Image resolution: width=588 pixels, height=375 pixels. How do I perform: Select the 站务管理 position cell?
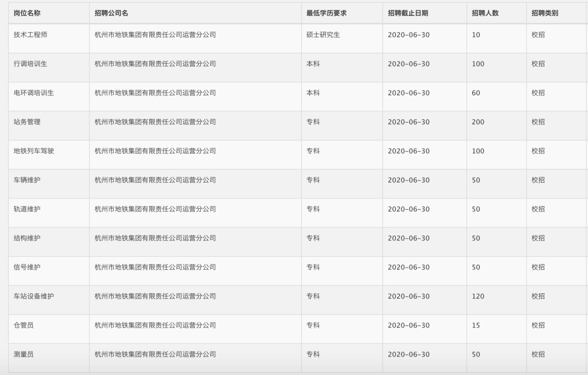27,122
